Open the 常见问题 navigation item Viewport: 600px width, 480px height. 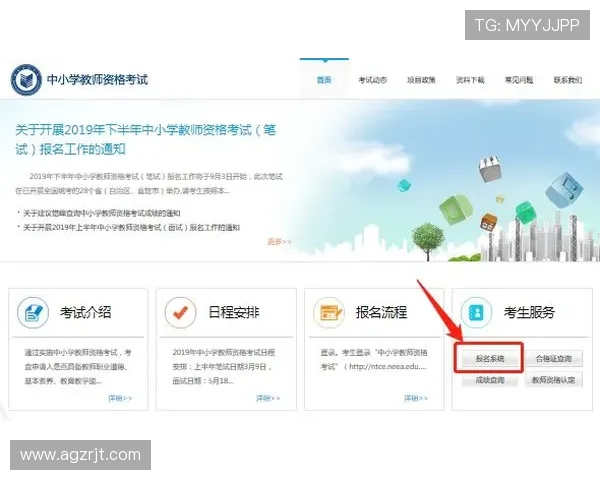click(518, 80)
